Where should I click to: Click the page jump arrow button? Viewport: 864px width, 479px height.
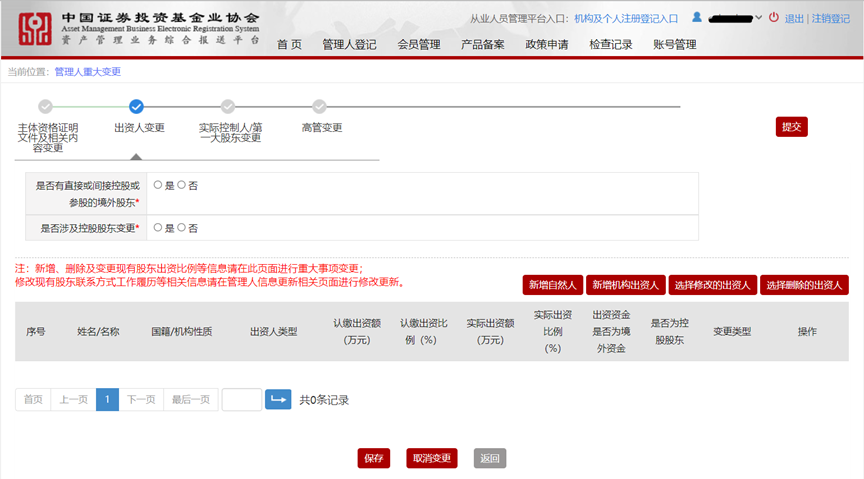pos(278,399)
